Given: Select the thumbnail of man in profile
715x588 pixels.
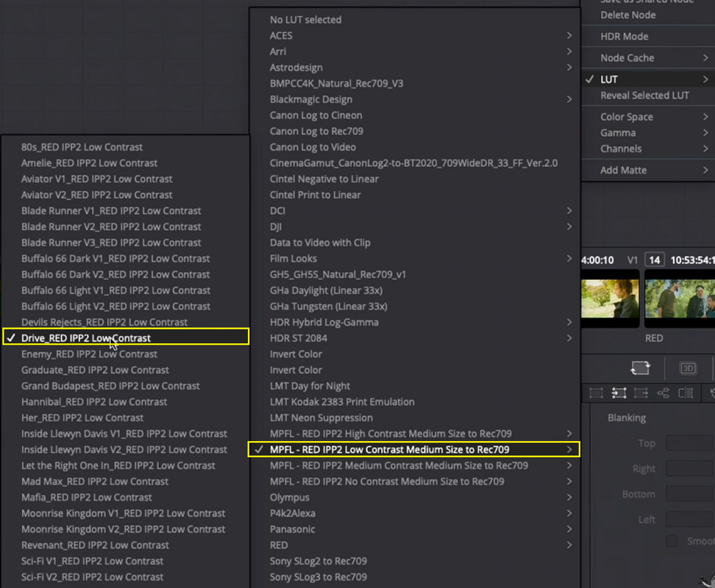Looking at the screenshot, I should pyautogui.click(x=610, y=298).
